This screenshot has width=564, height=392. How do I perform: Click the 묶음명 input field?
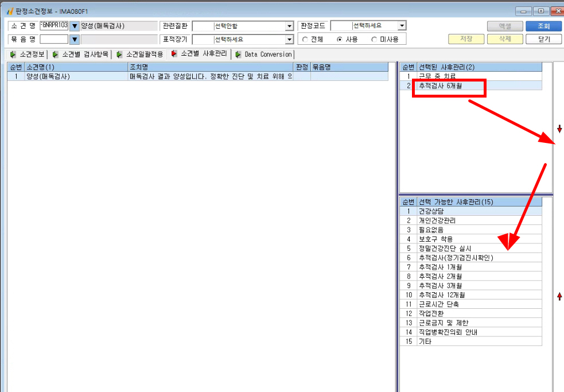(54, 39)
